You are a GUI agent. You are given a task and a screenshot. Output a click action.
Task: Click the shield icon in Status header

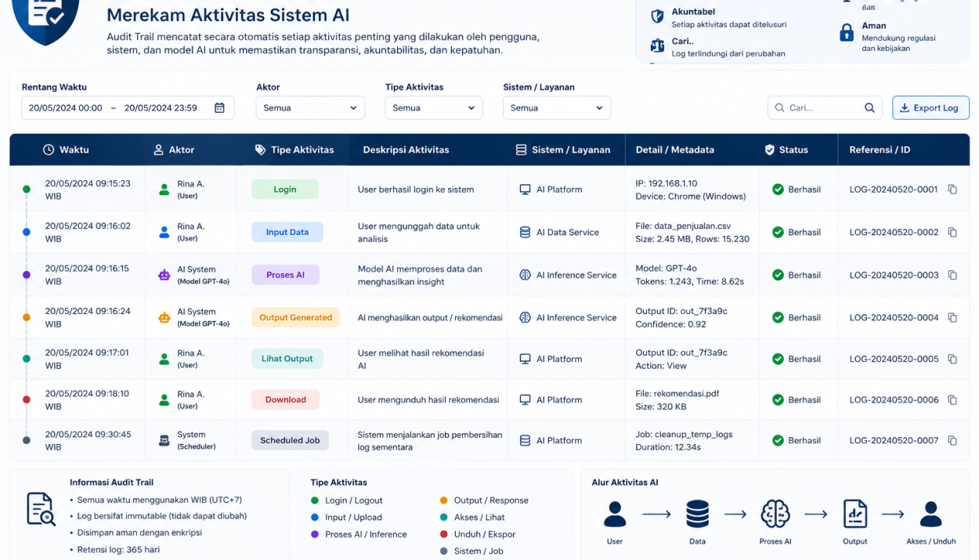[769, 150]
